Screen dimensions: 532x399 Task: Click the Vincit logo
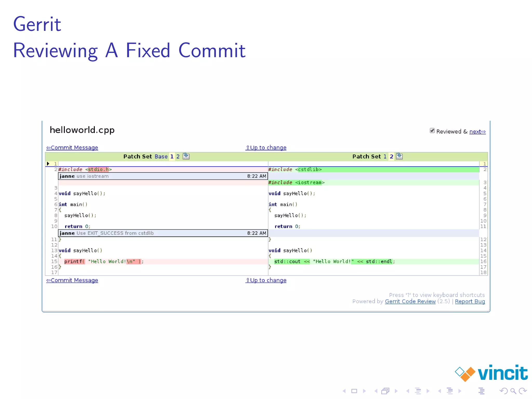(x=491, y=373)
